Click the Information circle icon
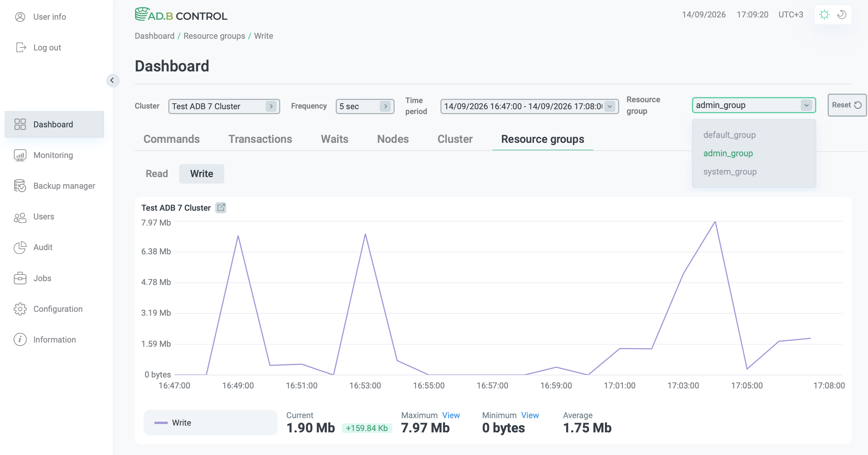The height and width of the screenshot is (455, 868). tap(20, 339)
